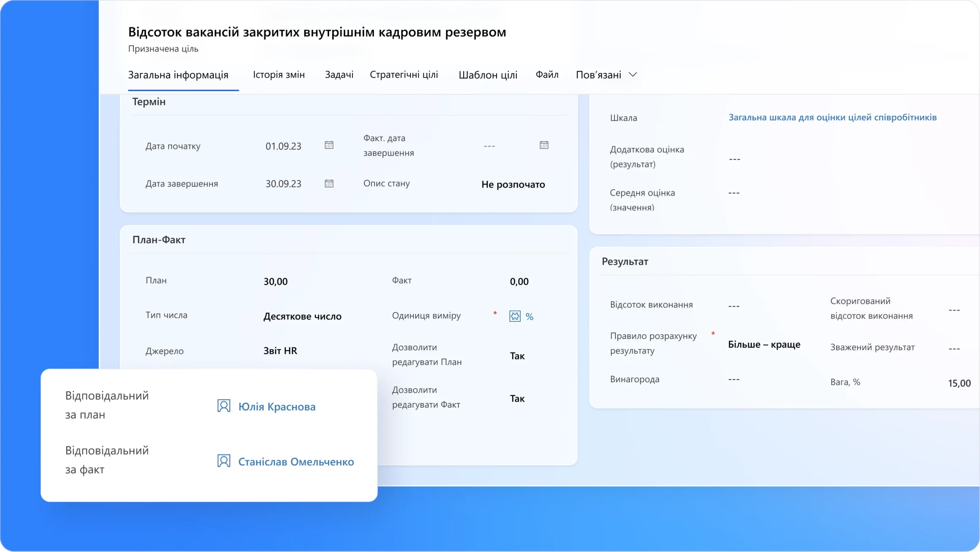980x552 pixels.
Task: Open Загальна шкала для оцінки цілей link
Action: tap(832, 118)
